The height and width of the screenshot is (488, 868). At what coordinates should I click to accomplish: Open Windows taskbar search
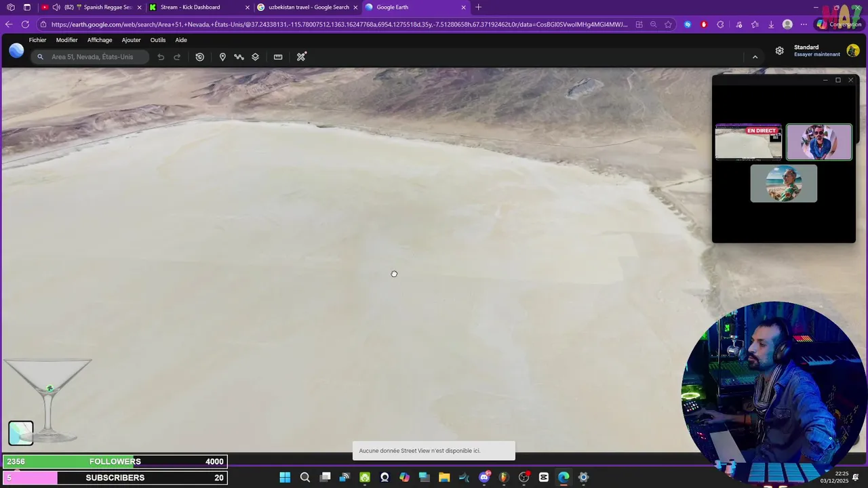click(305, 478)
